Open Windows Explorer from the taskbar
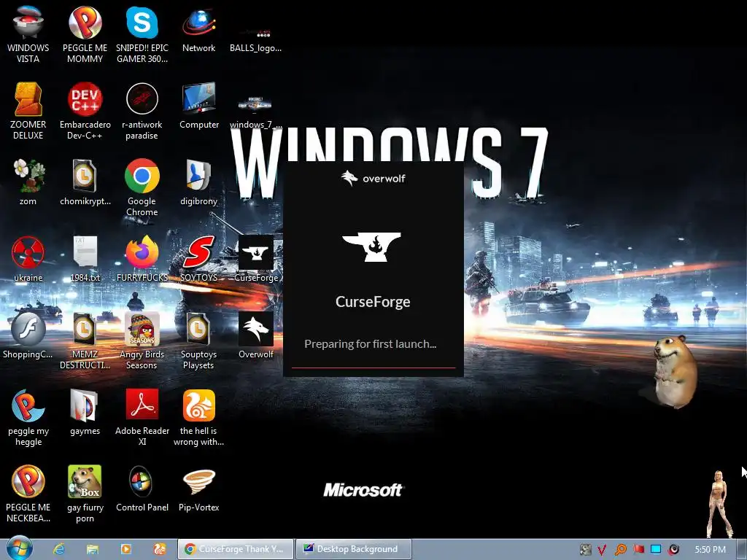The width and height of the screenshot is (747, 560). [x=93, y=549]
